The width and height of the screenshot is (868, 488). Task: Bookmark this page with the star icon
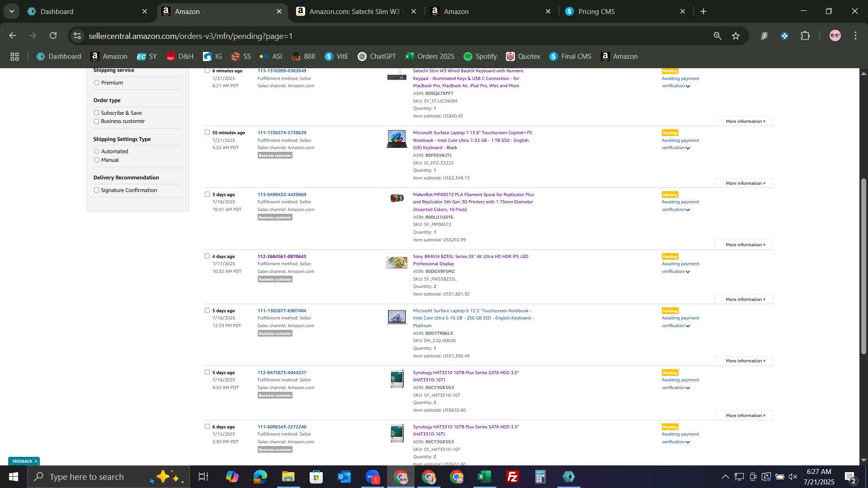[736, 36]
